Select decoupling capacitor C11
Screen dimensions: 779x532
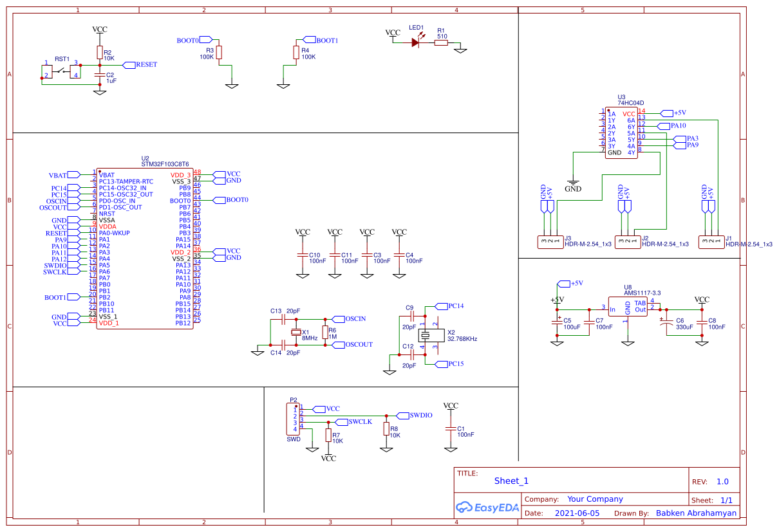point(335,256)
